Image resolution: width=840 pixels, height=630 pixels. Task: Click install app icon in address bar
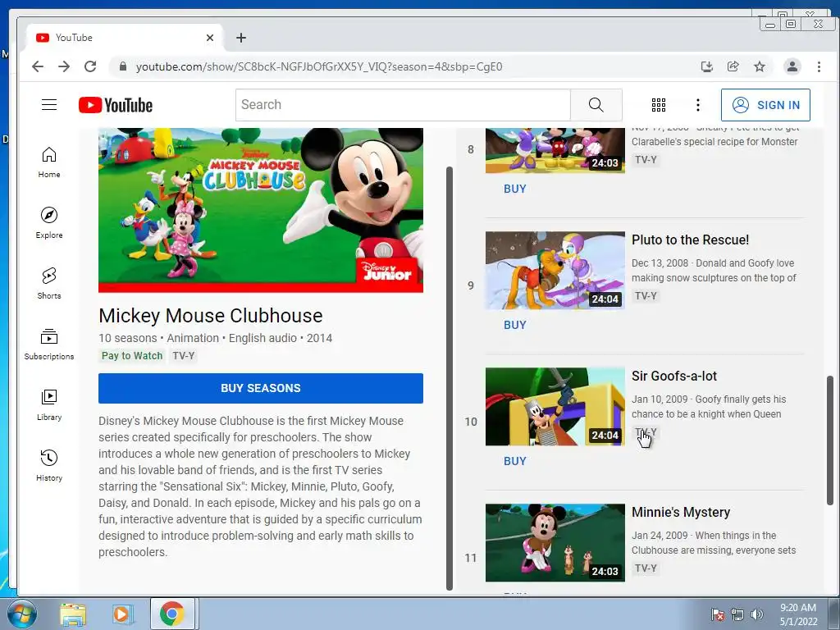click(707, 66)
